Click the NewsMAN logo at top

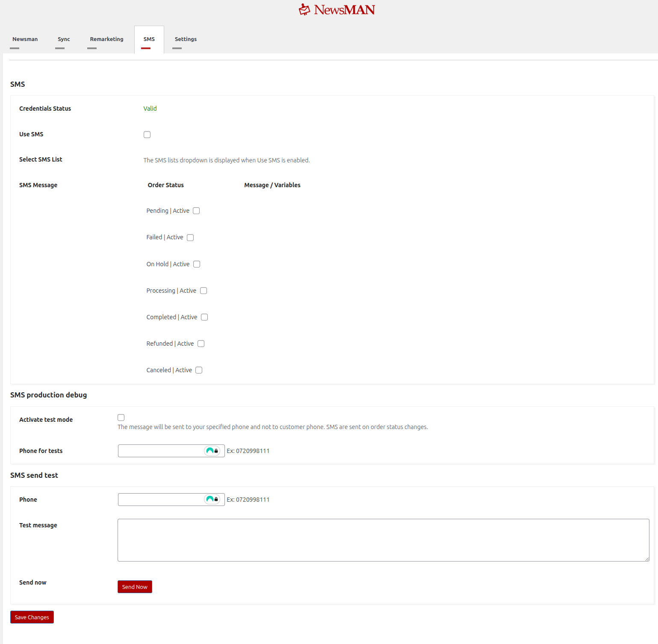(336, 10)
